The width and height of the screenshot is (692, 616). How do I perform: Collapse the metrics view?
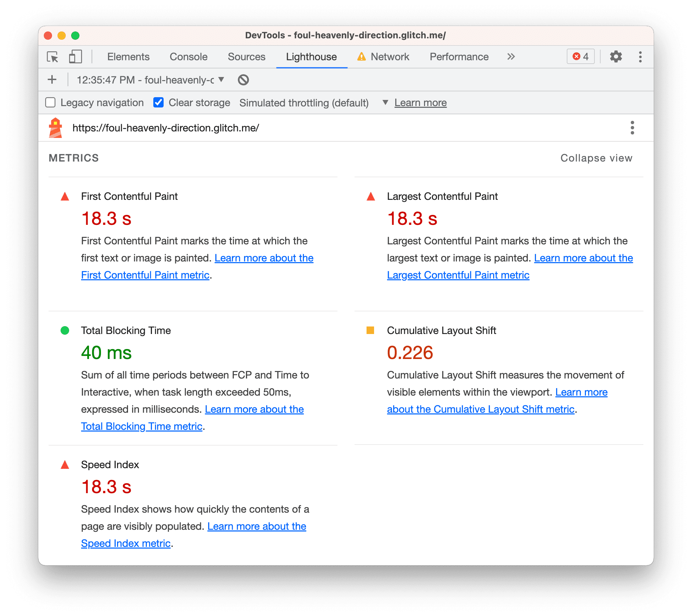pos(596,157)
